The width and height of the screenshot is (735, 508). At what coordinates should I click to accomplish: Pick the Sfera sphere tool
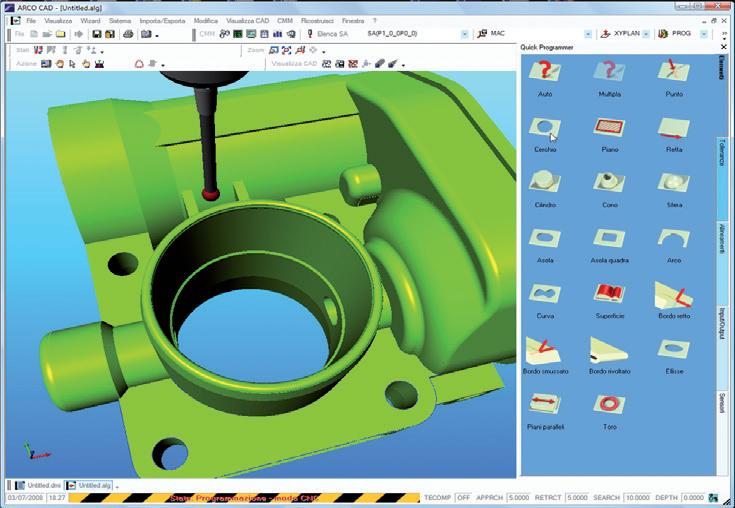[x=674, y=189]
